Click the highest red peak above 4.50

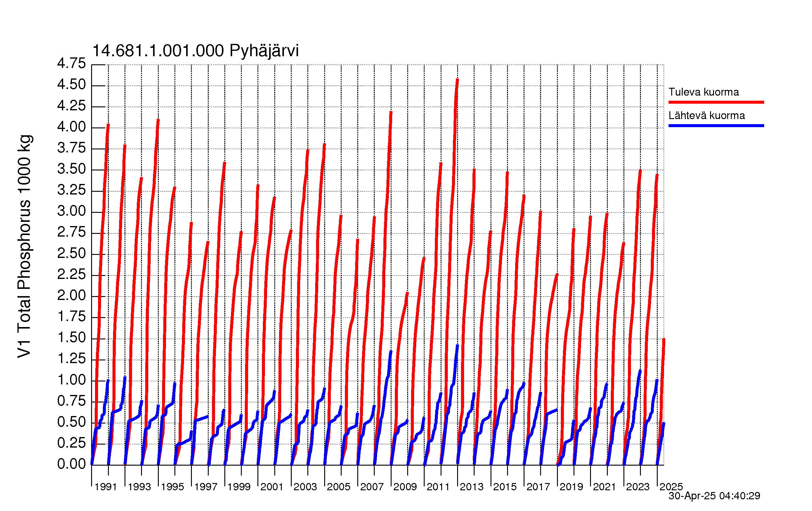[457, 80]
